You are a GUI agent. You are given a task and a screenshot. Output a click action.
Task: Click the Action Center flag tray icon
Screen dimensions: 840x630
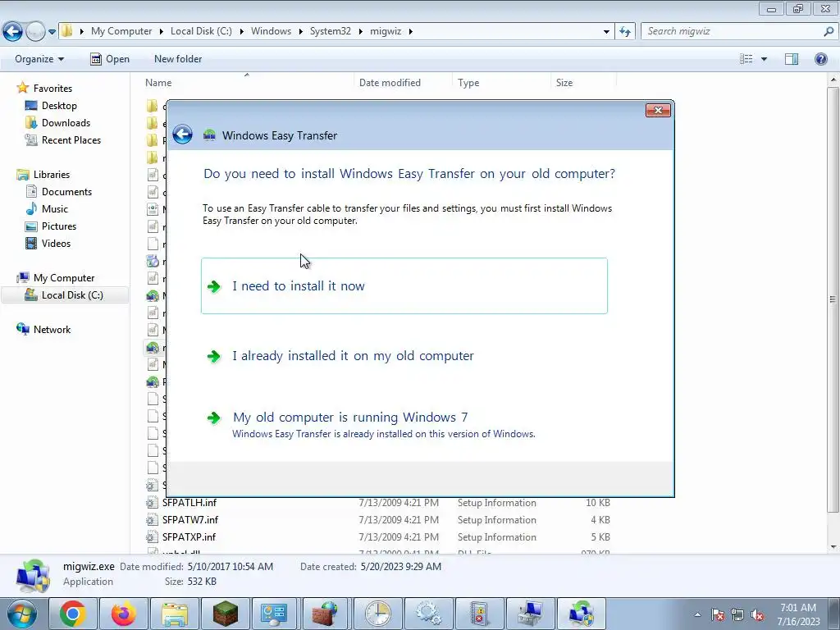pyautogui.click(x=718, y=614)
